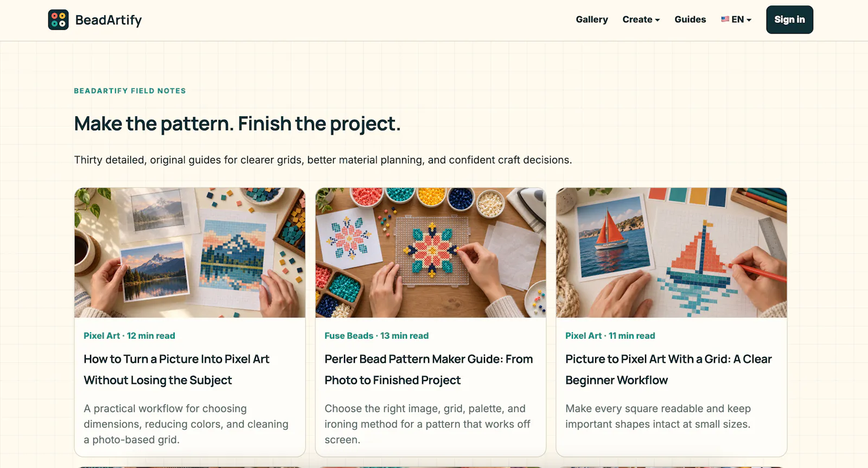Click the 'Make every square readable' description
Screen dimensions: 868x468
click(658, 416)
